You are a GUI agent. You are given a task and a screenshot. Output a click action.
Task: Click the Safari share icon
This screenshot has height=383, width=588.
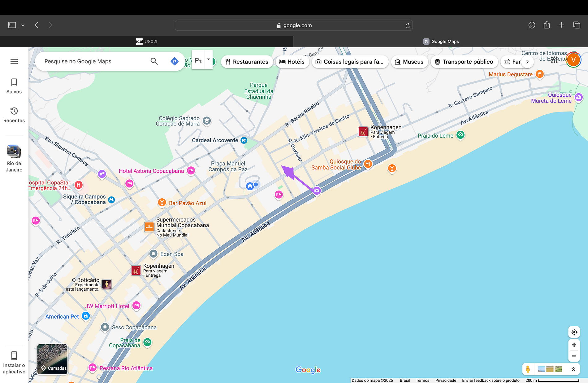coord(547,25)
